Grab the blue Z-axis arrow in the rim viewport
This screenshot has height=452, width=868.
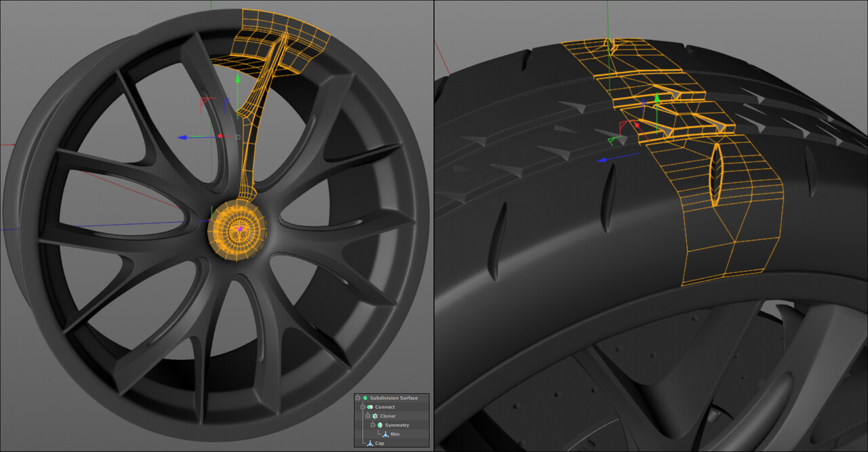pyautogui.click(x=182, y=137)
